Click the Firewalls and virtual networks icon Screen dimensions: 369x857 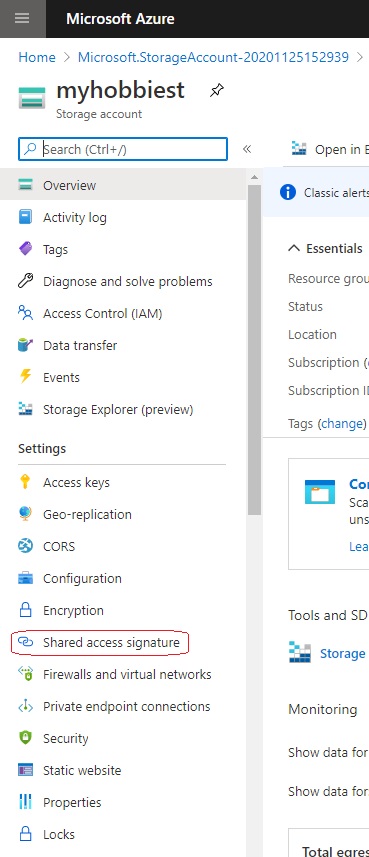(x=26, y=674)
